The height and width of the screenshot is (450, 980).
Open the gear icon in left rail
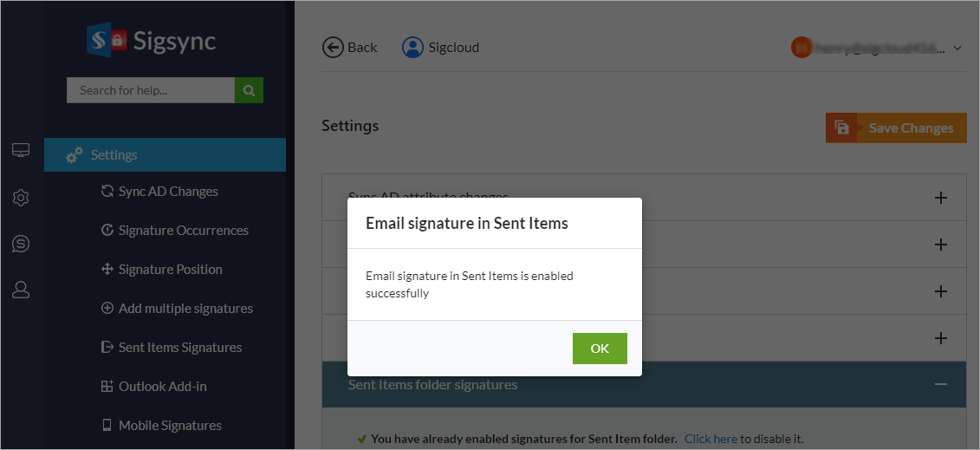(21, 198)
